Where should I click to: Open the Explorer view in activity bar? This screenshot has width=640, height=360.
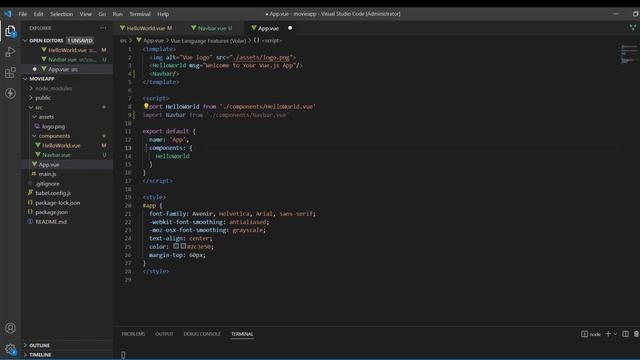pyautogui.click(x=10, y=31)
